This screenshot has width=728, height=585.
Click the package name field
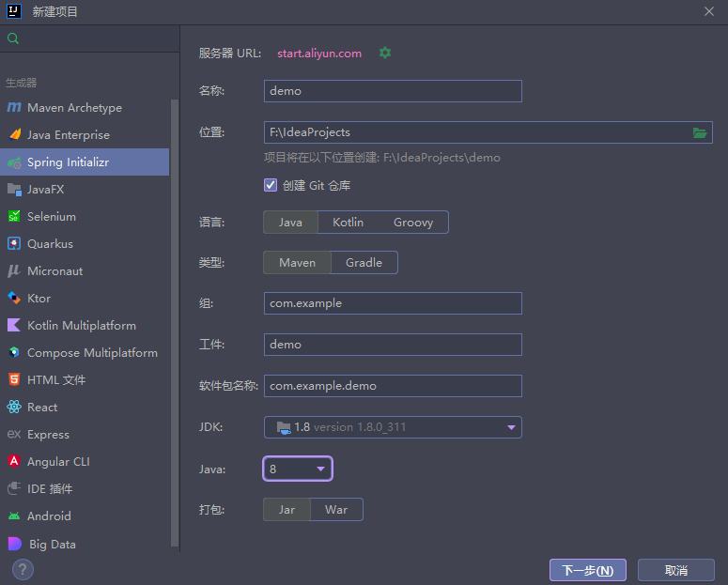[393, 386]
